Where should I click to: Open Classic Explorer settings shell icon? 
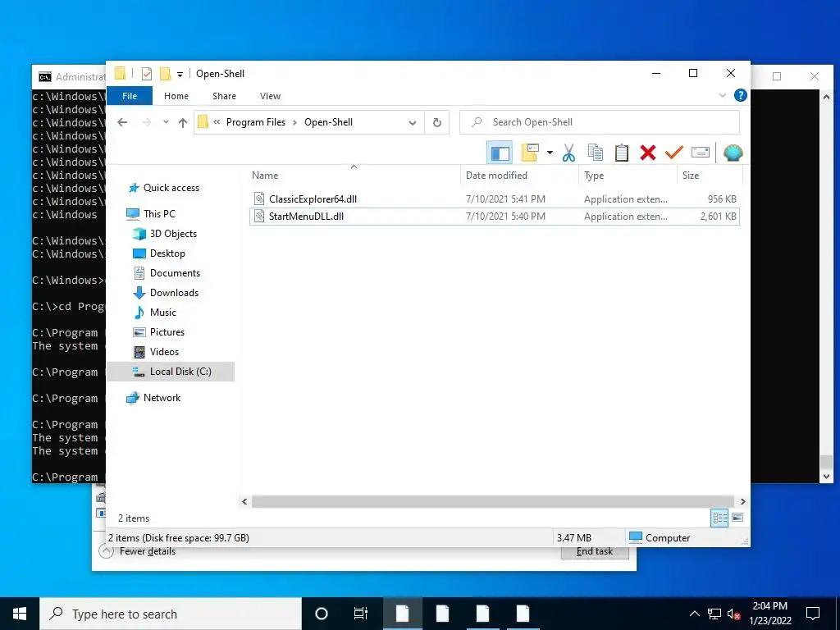(x=733, y=153)
